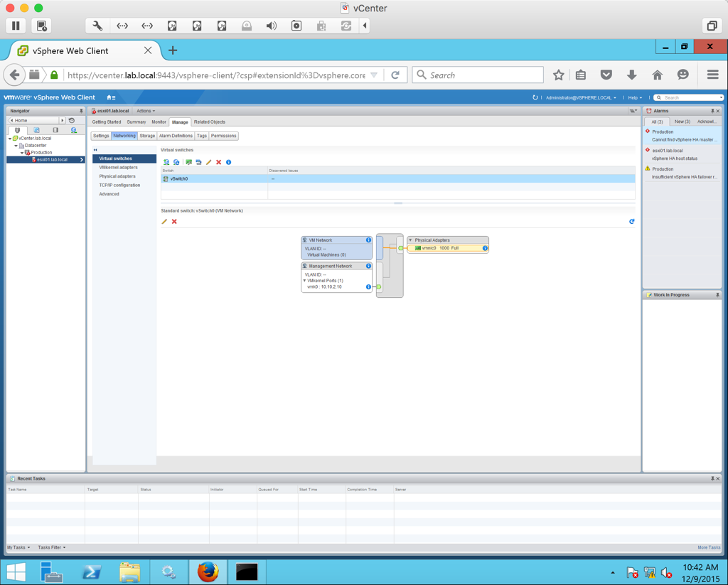Viewport: 728px width, 585px height.
Task: Collapse the VMkernel Ports list
Action: (x=305, y=281)
